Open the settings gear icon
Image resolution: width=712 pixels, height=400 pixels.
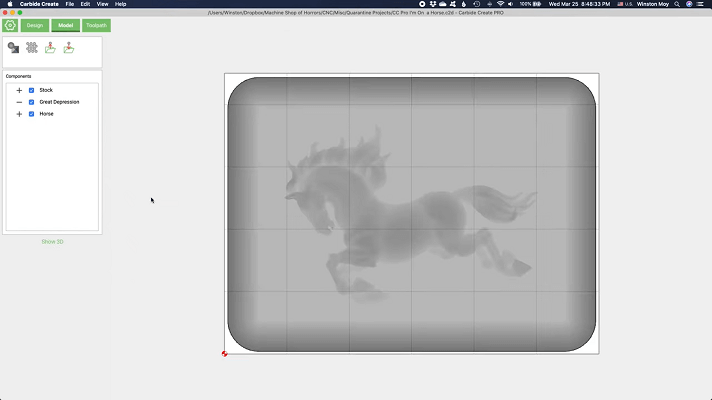pyautogui.click(x=10, y=25)
